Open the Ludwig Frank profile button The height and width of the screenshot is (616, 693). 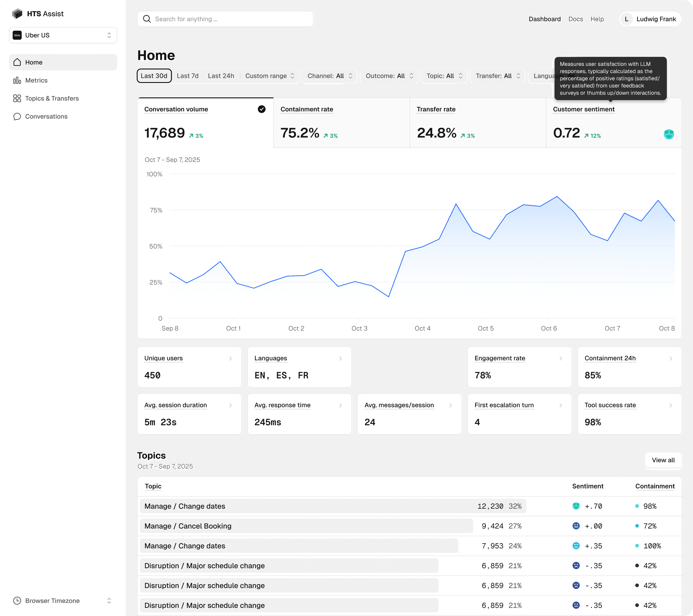(x=650, y=19)
